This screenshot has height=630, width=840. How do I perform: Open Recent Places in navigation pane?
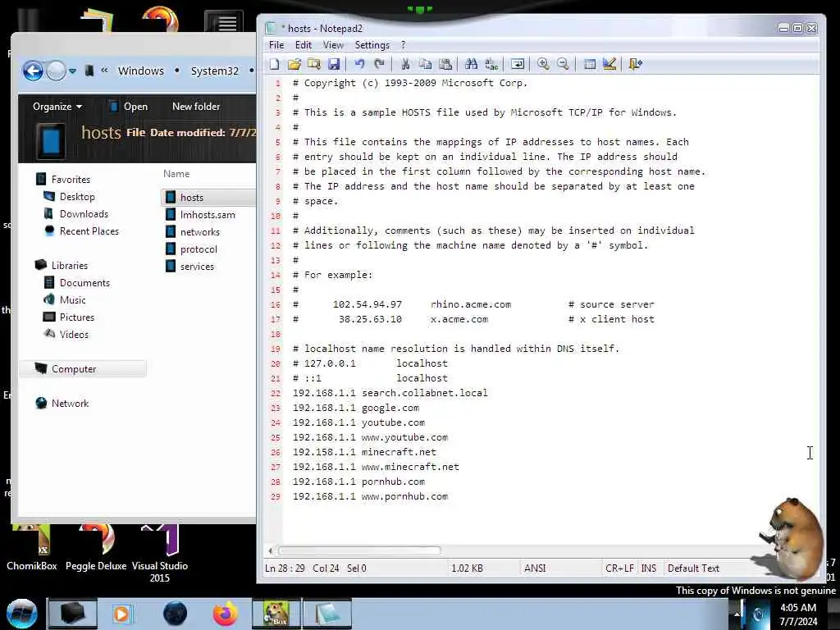coord(81,231)
